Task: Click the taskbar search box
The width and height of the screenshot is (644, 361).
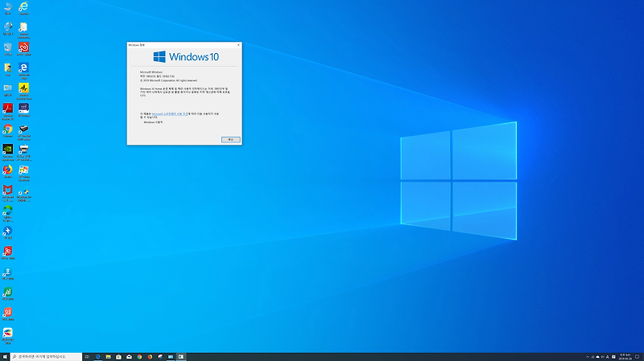Action: click(x=47, y=357)
